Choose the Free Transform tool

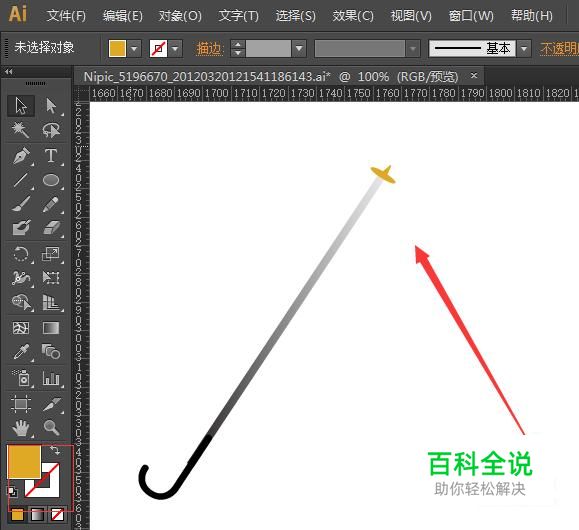click(x=51, y=278)
